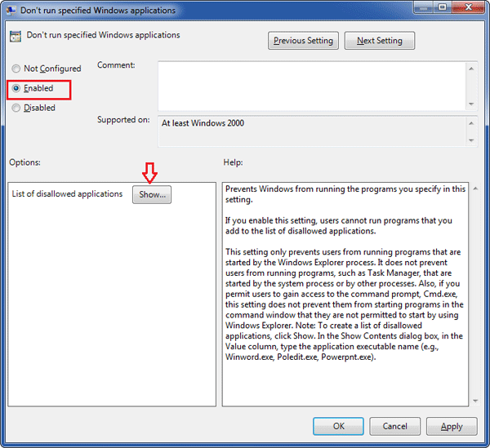Viewport: 490px width, 448px height.
Task: Click 'At least Windows 2000' text
Action: (x=203, y=123)
